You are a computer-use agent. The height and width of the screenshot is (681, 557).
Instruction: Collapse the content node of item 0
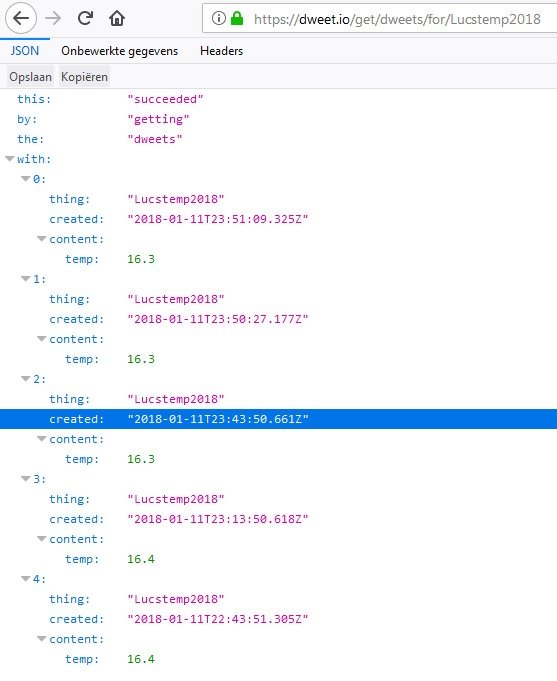(42, 239)
